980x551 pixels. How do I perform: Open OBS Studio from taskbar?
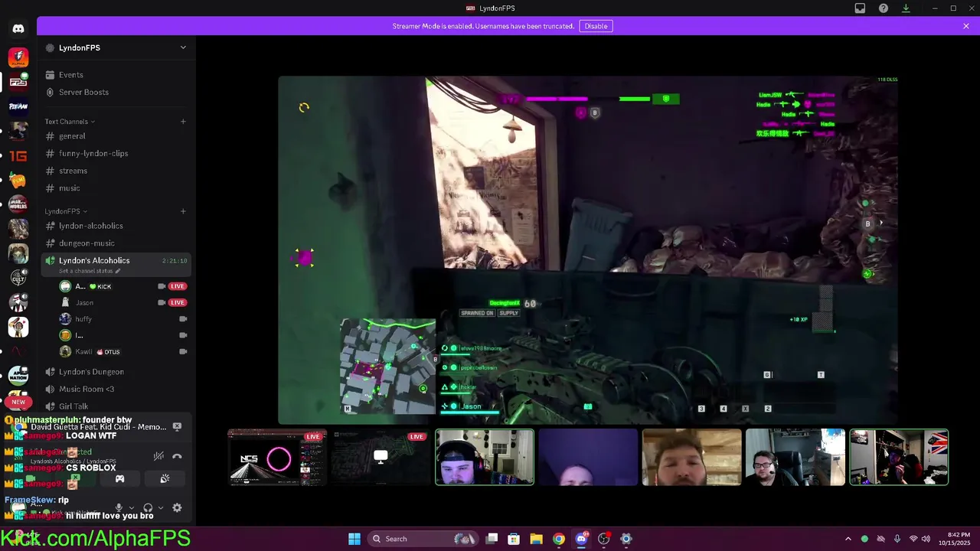tap(603, 539)
